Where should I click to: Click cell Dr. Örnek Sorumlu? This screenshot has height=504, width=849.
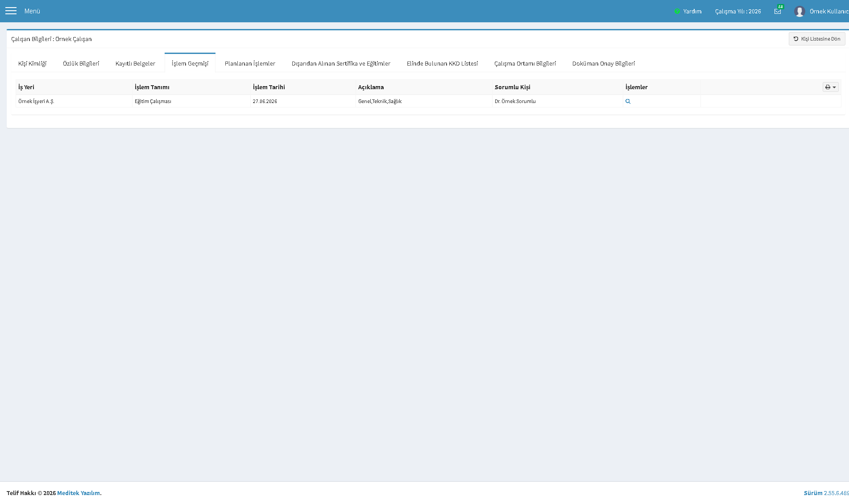[x=558, y=101]
